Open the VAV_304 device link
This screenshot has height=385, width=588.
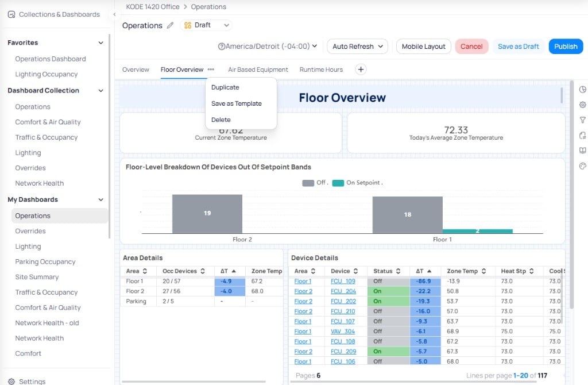342,332
